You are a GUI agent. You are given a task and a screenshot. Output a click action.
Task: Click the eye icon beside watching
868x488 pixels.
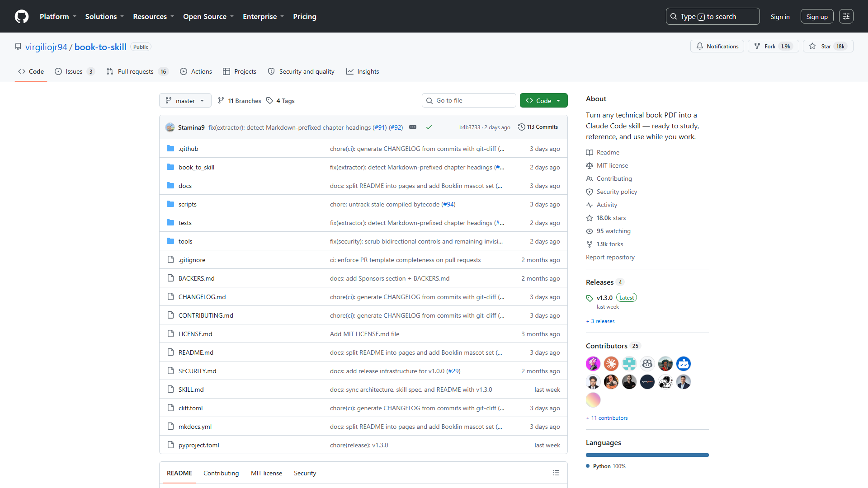coord(590,231)
